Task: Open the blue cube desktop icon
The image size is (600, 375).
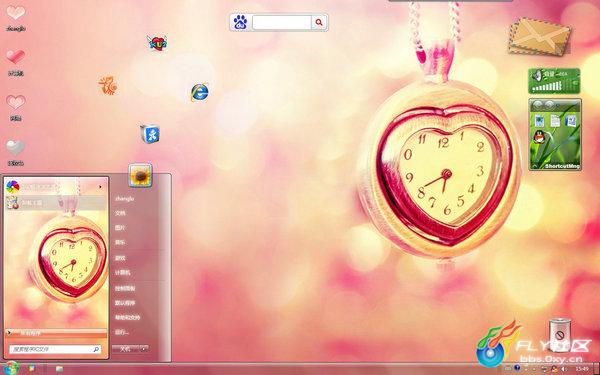Action: point(150,134)
